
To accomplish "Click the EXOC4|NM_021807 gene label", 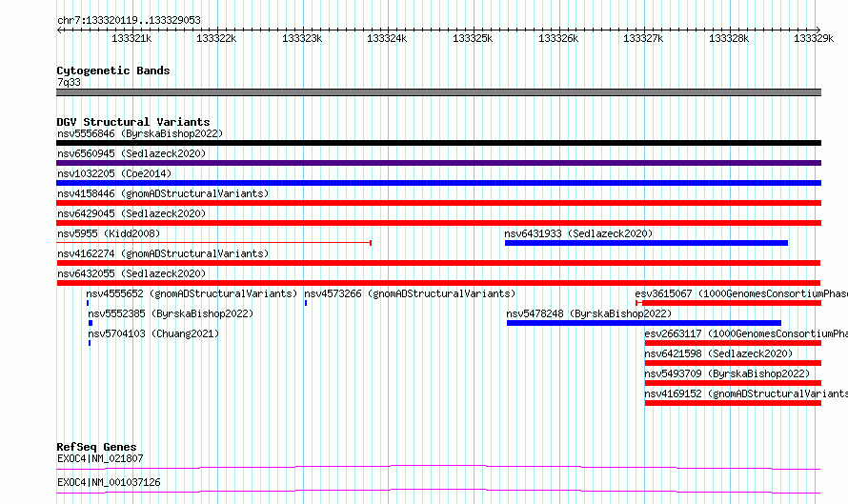I will pos(100,458).
